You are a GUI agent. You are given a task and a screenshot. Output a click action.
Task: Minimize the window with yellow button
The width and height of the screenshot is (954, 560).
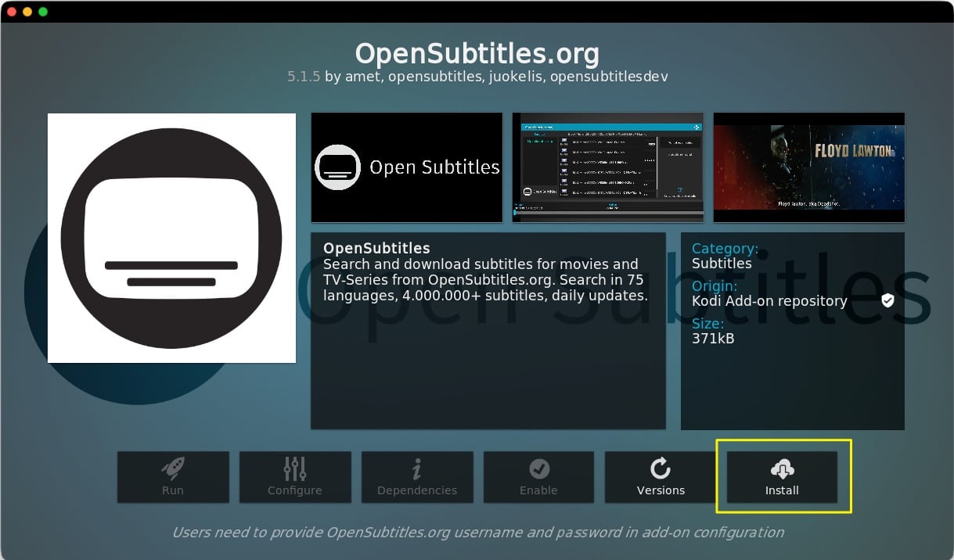tap(27, 12)
